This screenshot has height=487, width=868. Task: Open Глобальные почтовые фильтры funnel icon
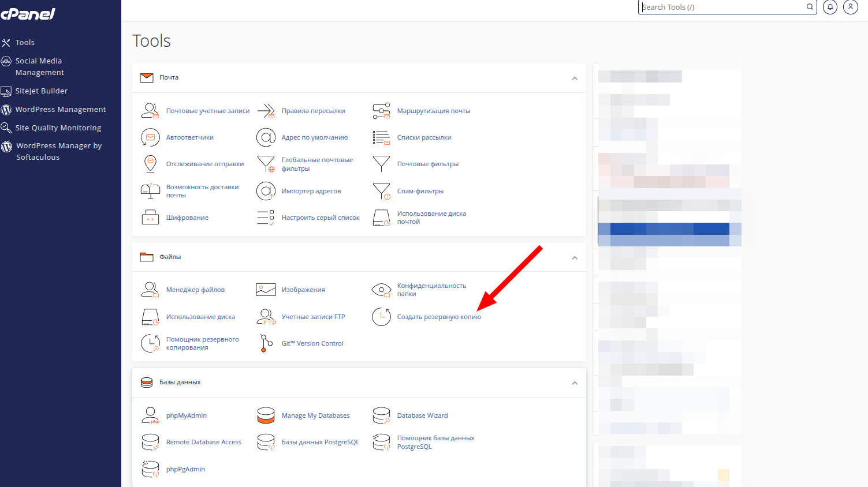(266, 164)
